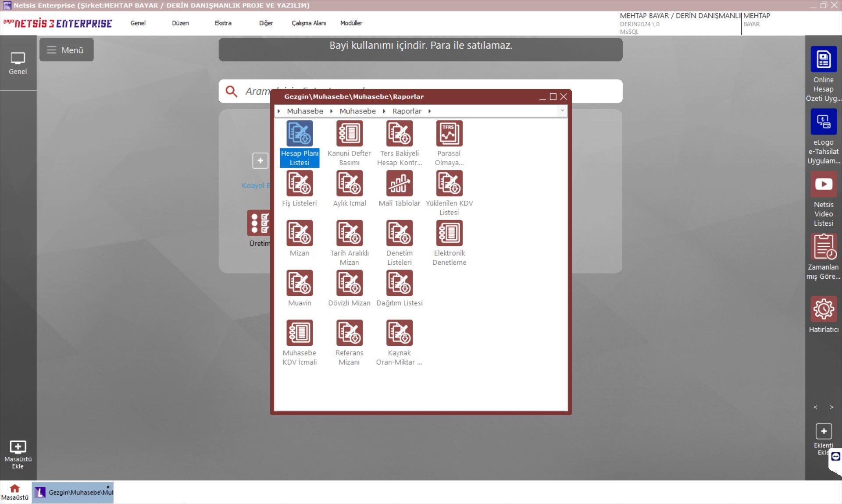Open the Modüller menu
Image resolution: width=842 pixels, height=504 pixels.
click(351, 23)
